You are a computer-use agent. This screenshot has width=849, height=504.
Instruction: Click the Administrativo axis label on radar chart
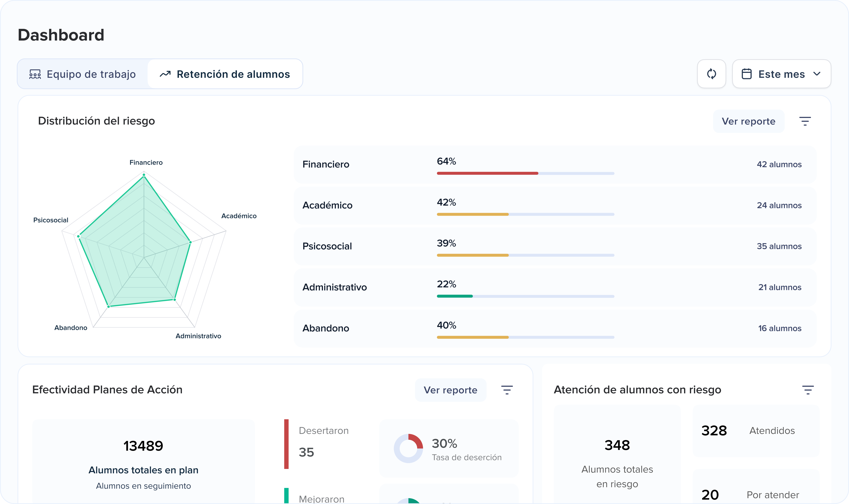[198, 336]
